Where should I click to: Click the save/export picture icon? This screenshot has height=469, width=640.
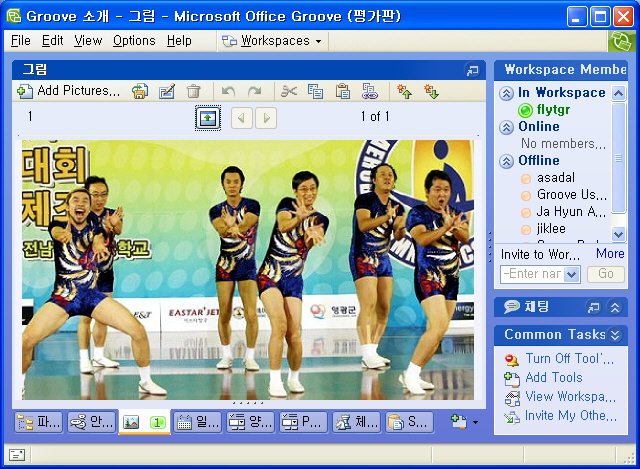(x=140, y=91)
